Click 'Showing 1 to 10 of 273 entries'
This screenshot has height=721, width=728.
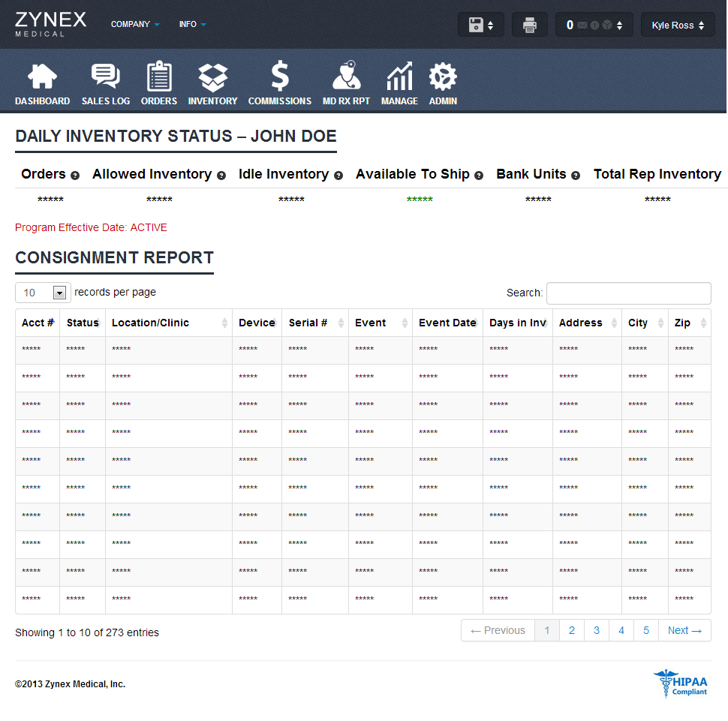click(87, 632)
